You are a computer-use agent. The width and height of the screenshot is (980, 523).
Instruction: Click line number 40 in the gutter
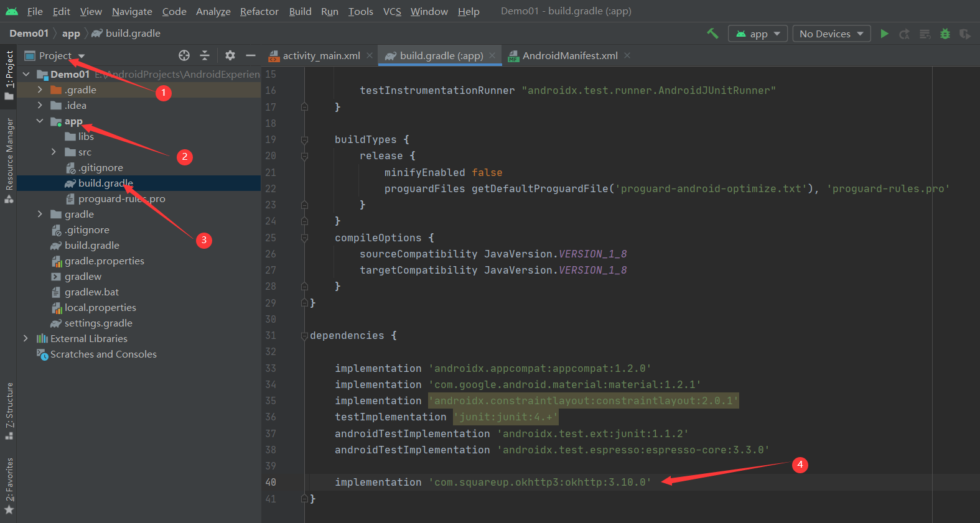271,482
